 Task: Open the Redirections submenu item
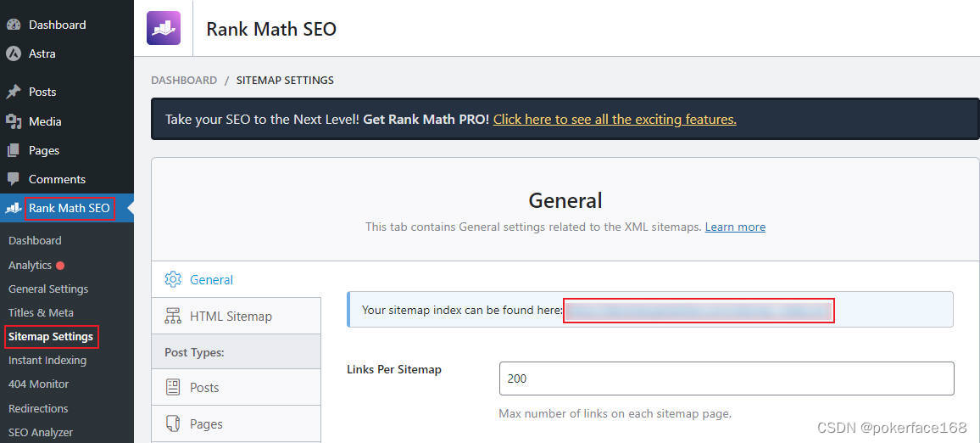[38, 408]
